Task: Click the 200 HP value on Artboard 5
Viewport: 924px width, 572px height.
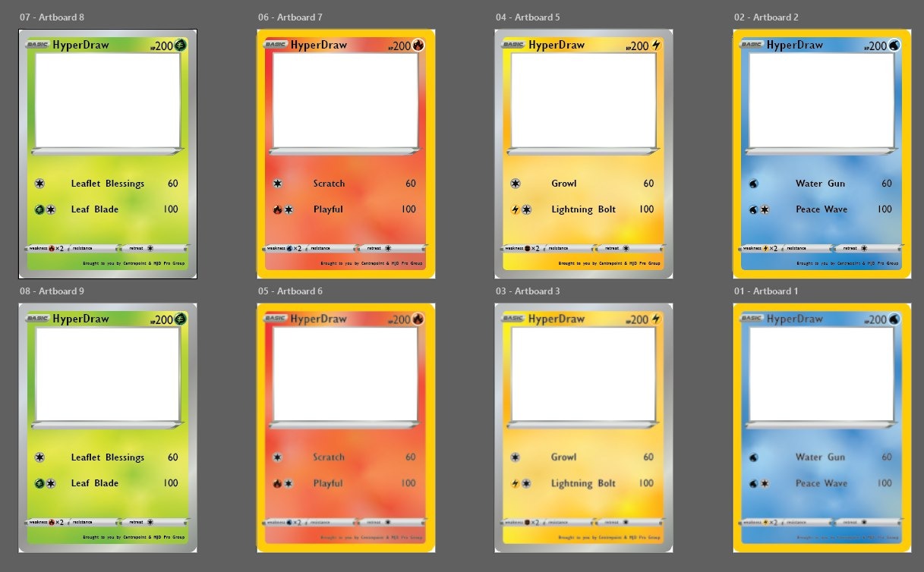Action: (x=640, y=46)
